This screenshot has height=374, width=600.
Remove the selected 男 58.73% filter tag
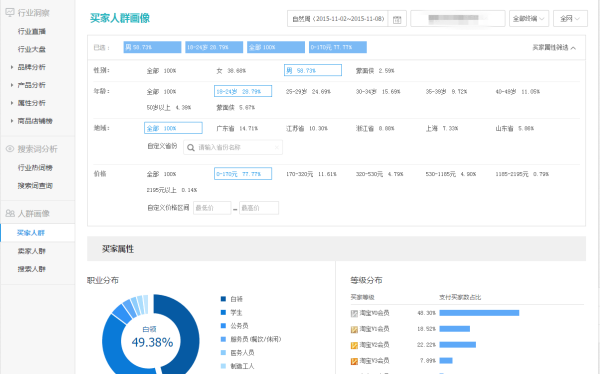click(152, 47)
